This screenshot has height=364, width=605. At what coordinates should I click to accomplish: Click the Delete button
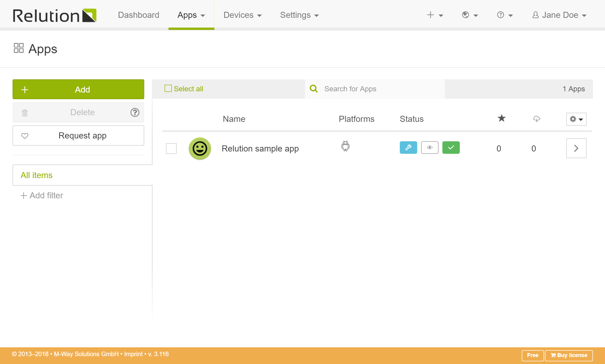point(78,112)
